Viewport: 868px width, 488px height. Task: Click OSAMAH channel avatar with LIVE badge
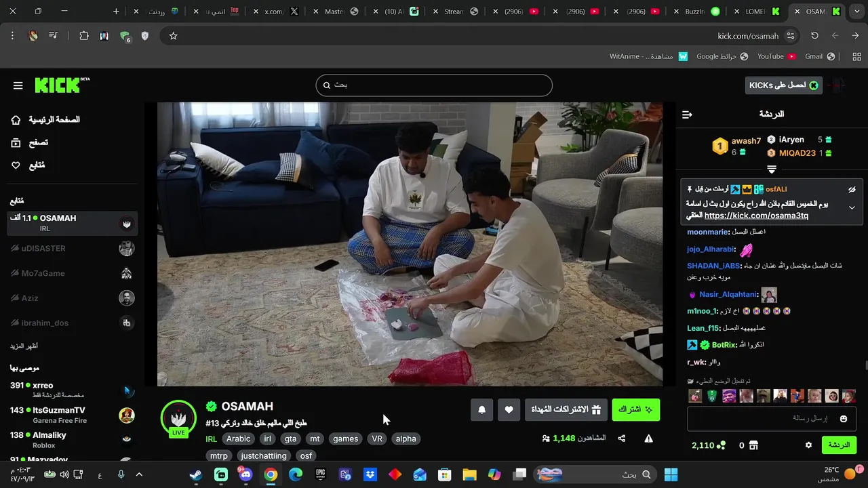tap(178, 419)
